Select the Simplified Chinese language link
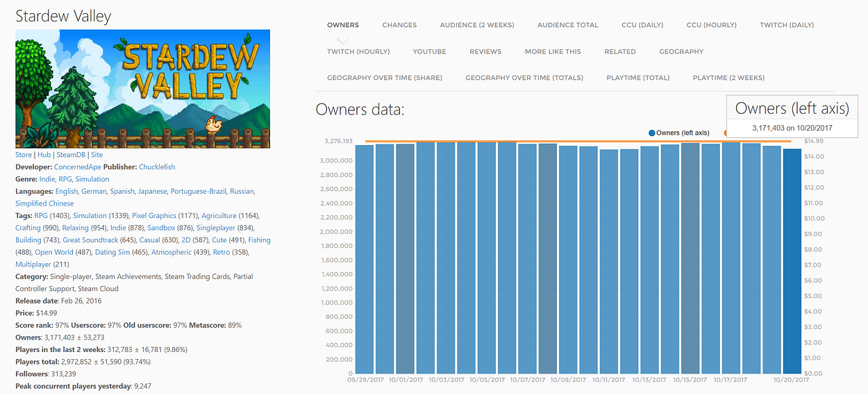 click(45, 203)
